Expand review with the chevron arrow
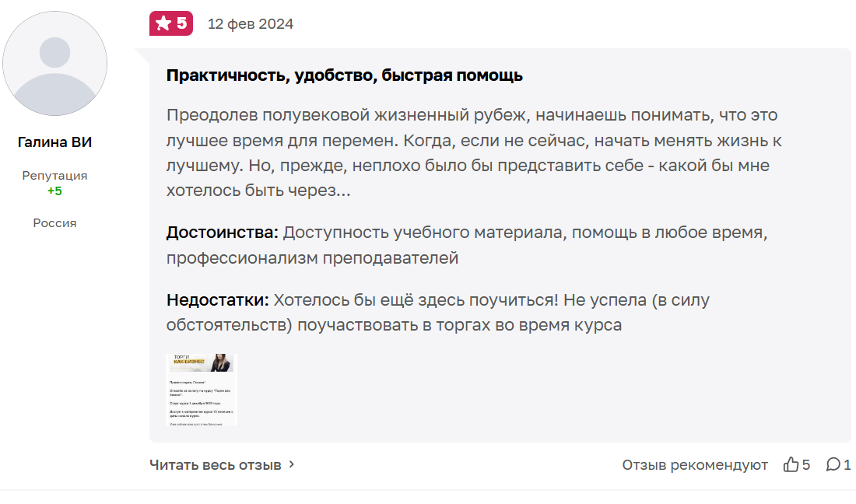The height and width of the screenshot is (504, 856). tap(292, 464)
